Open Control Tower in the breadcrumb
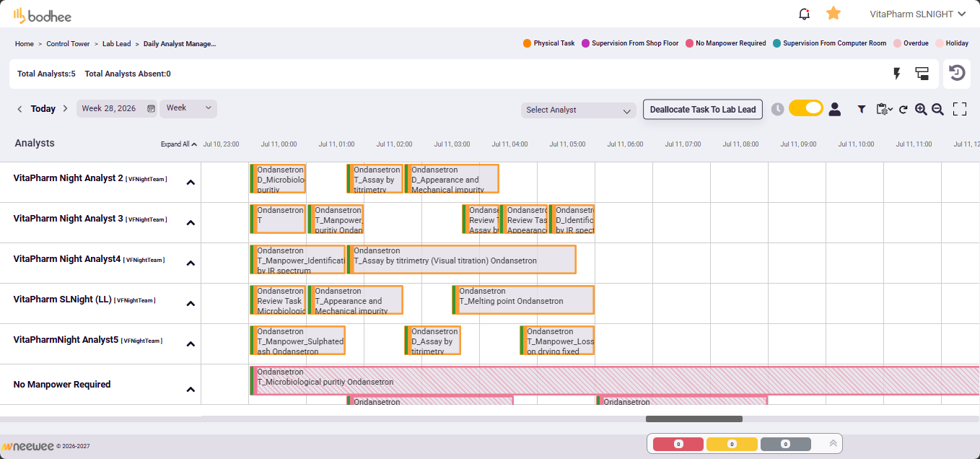The height and width of the screenshot is (459, 980). point(68,44)
